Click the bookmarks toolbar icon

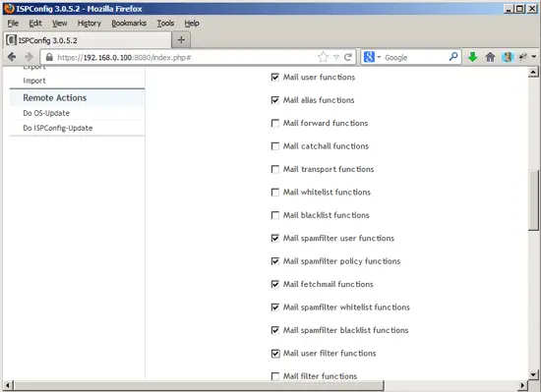pos(507,57)
